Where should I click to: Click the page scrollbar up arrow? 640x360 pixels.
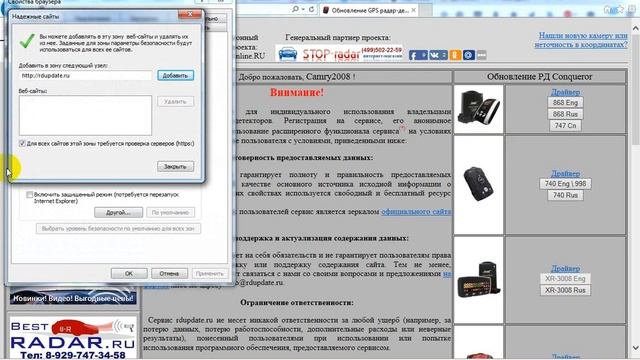click(635, 29)
